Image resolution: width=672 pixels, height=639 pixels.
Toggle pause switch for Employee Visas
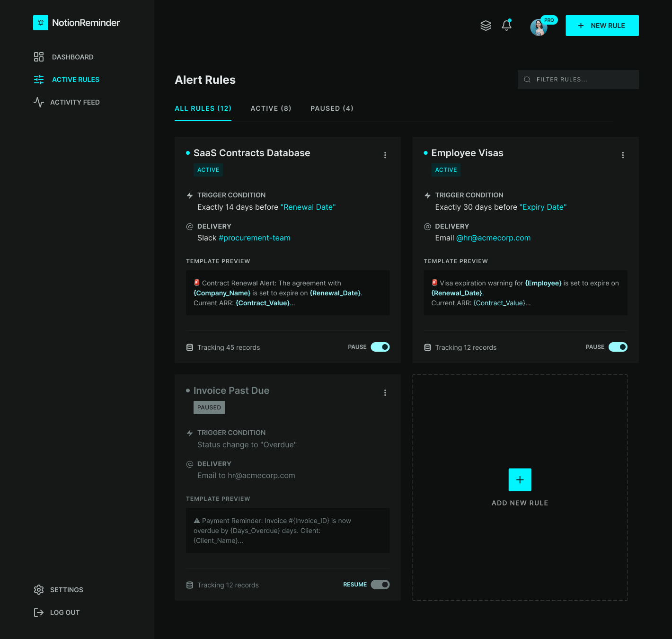click(618, 347)
